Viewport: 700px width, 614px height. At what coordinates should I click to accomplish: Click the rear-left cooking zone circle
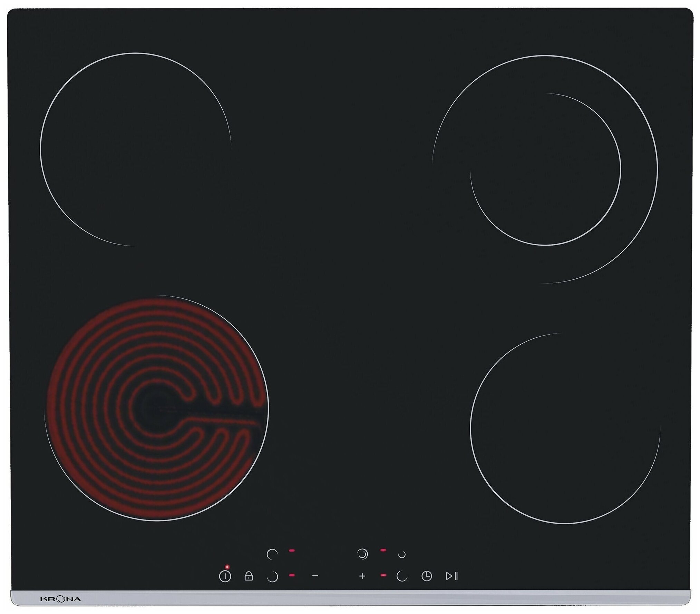[x=136, y=149]
